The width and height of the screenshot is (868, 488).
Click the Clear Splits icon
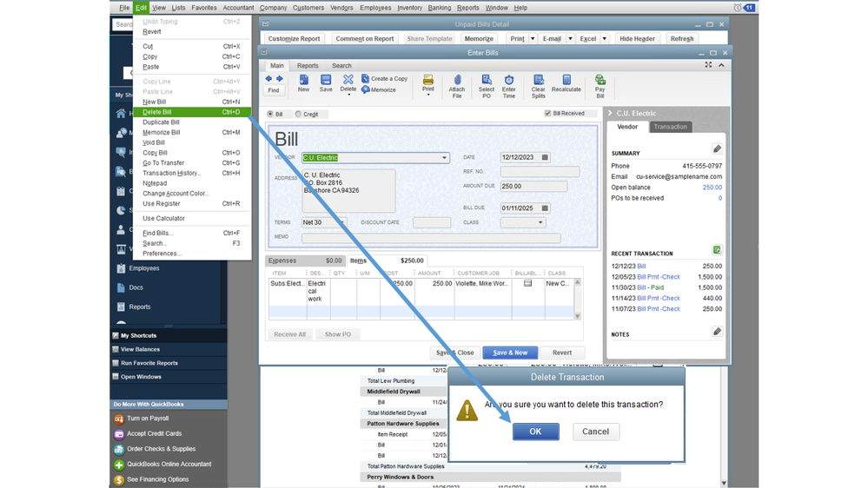click(538, 80)
